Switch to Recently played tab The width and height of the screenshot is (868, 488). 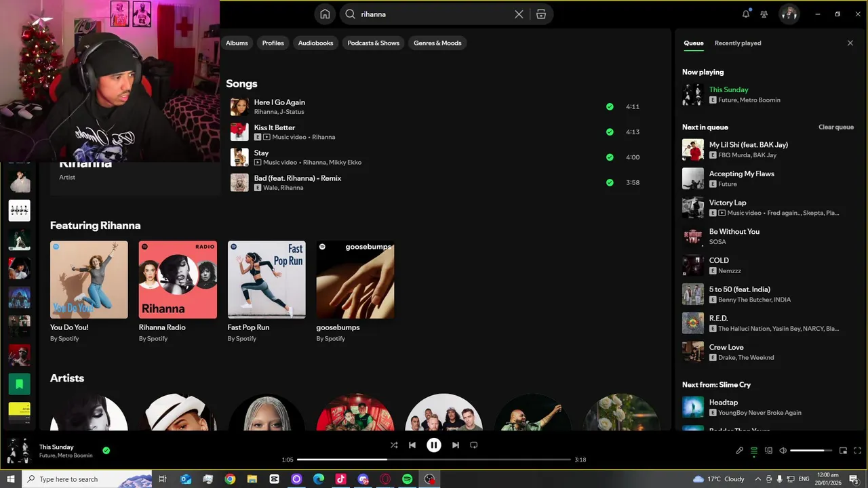pos(738,43)
